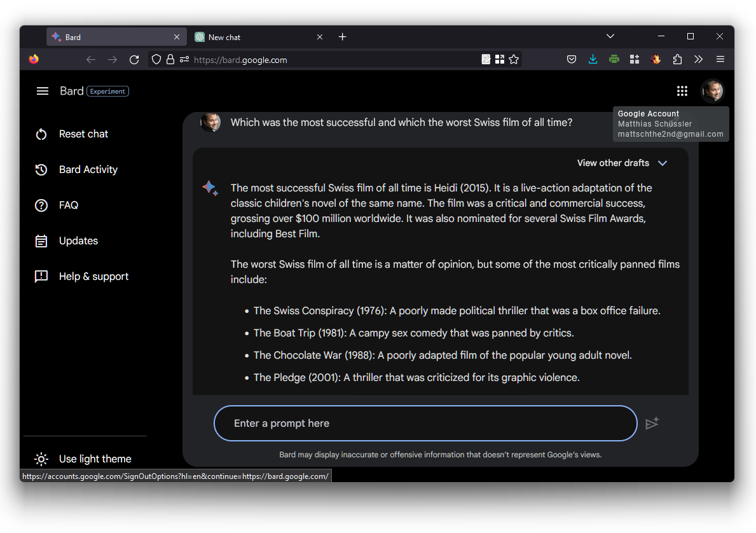This screenshot has width=756, height=533.
Task: Click the Help & support feedback icon
Action: pyautogui.click(x=41, y=277)
